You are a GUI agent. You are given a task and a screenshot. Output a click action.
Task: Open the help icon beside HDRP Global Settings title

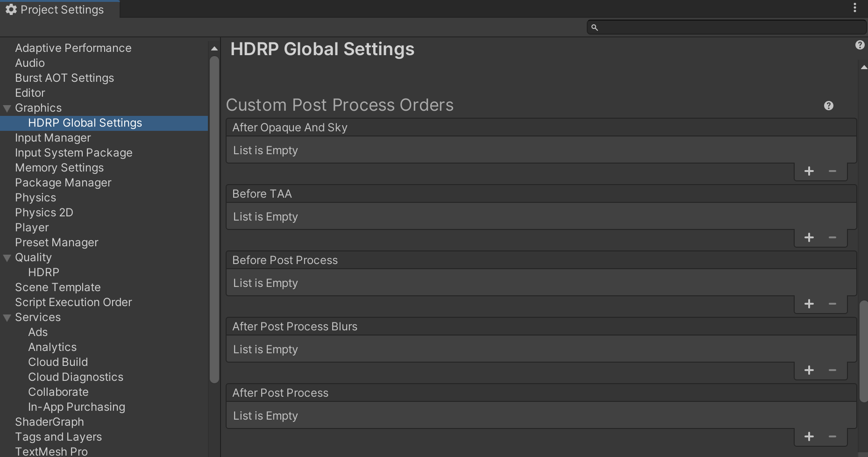coord(860,45)
